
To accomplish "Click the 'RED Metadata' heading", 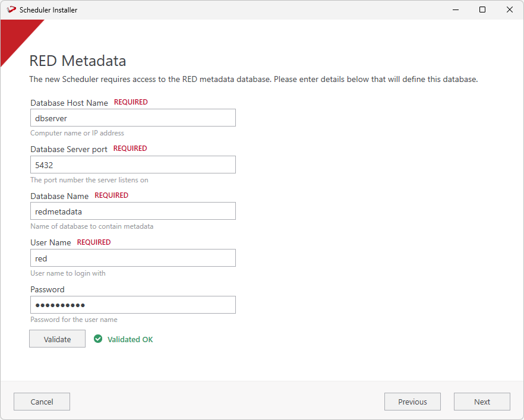I will [x=77, y=61].
